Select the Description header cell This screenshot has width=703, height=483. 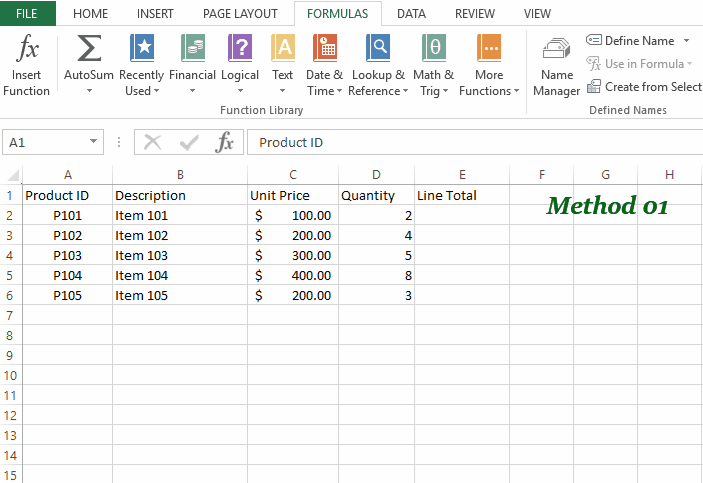point(180,196)
